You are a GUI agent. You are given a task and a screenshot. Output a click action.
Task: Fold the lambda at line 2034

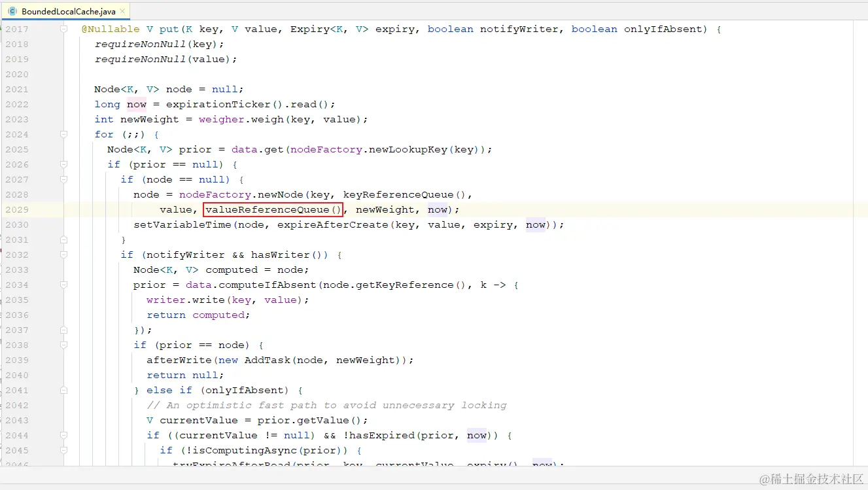pyautogui.click(x=64, y=285)
